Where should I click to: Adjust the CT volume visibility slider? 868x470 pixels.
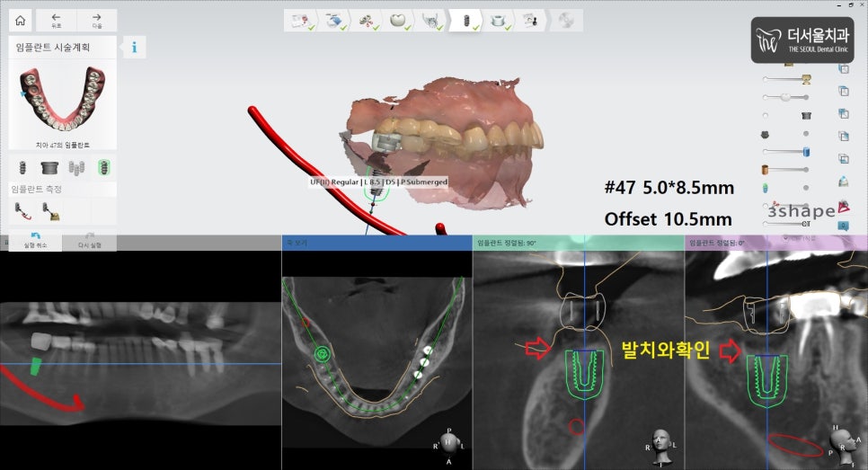tap(786, 224)
